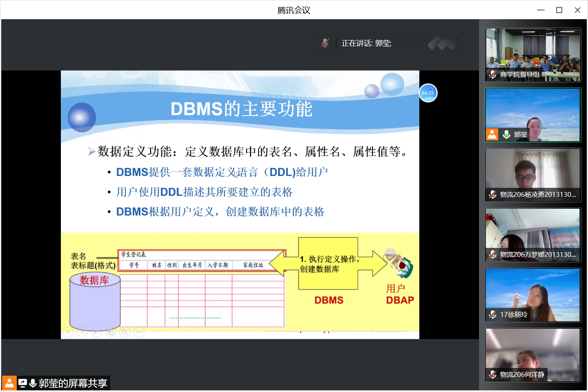This screenshot has width=588, height=392.
Task: Click the next slide arrow on slideshow
Action: pos(82,332)
